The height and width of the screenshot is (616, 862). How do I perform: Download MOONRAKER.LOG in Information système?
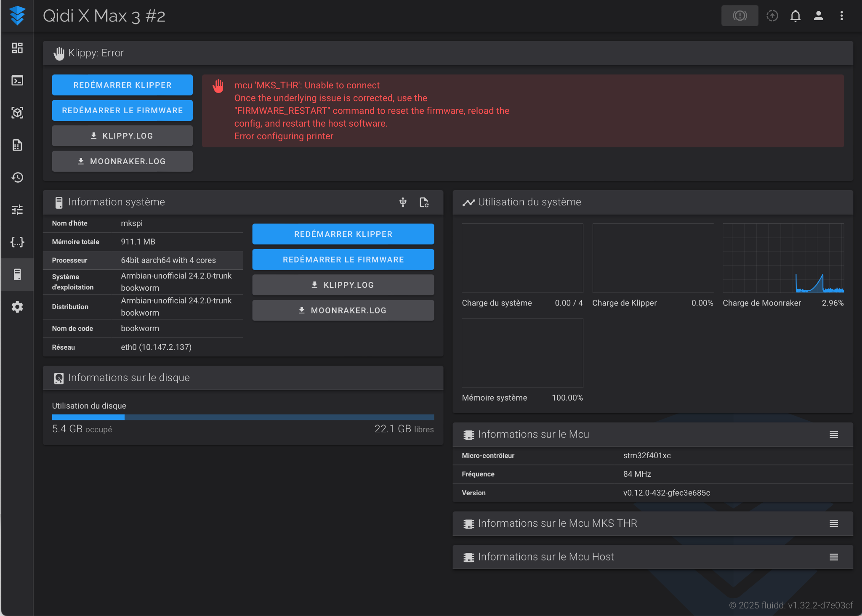click(343, 311)
